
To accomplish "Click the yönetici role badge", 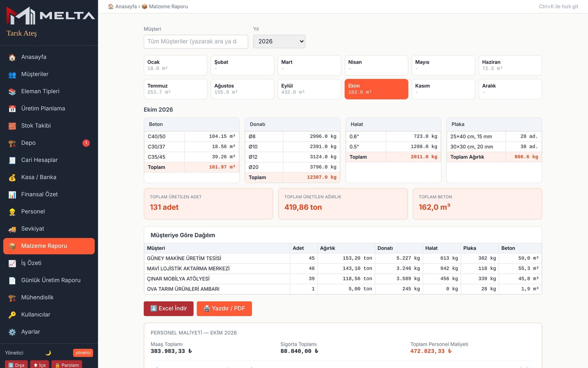I will tap(83, 353).
